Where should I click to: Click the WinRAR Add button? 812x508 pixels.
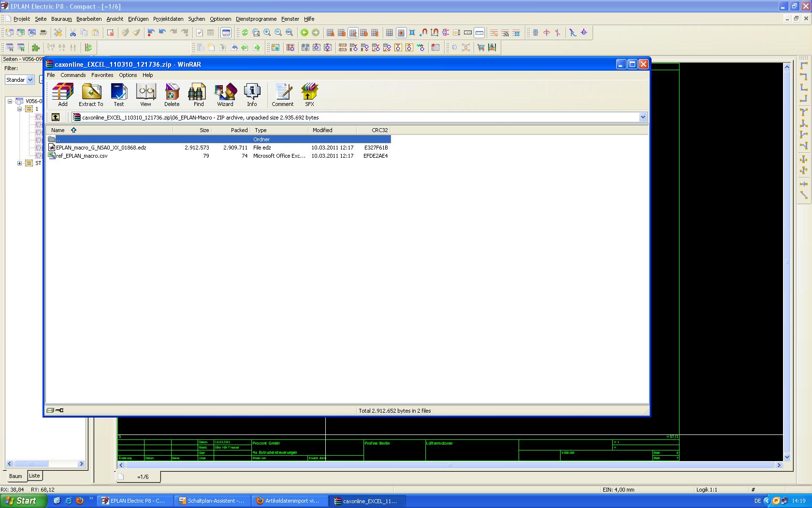pyautogui.click(x=63, y=95)
